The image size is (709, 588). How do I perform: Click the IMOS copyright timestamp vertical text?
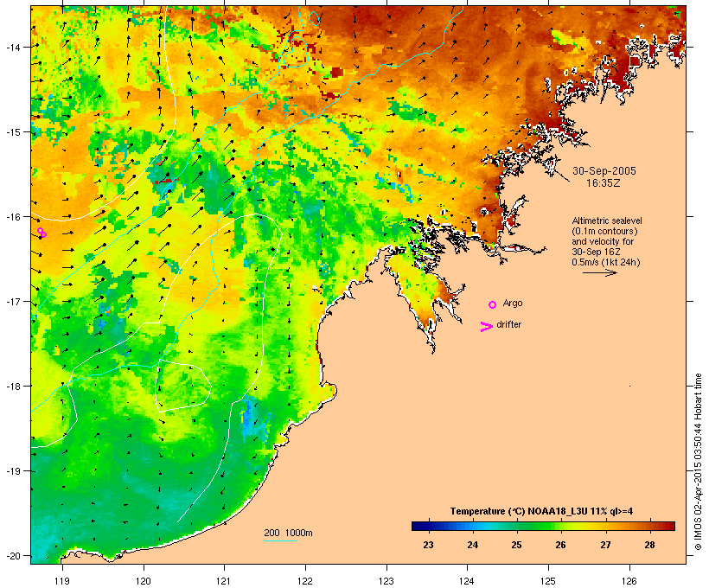pos(698,462)
